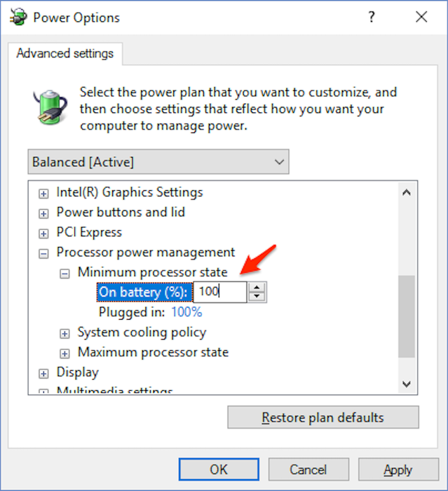This screenshot has height=491, width=448.
Task: Click the Plugged in 100% value
Action: coord(186,311)
